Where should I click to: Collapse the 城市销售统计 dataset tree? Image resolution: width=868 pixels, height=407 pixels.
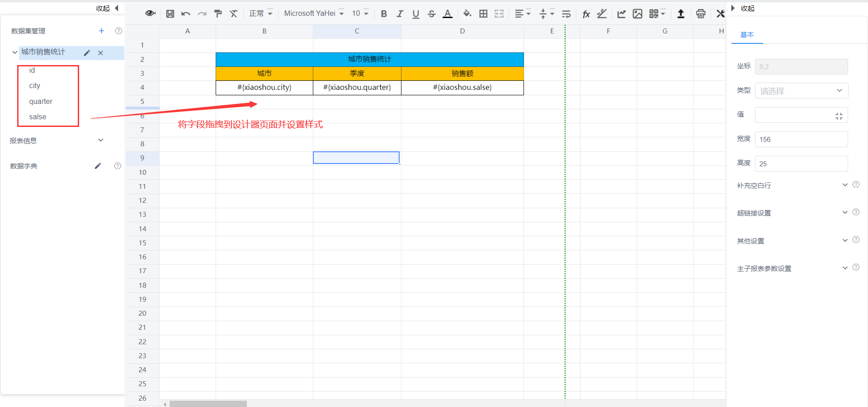click(x=14, y=52)
